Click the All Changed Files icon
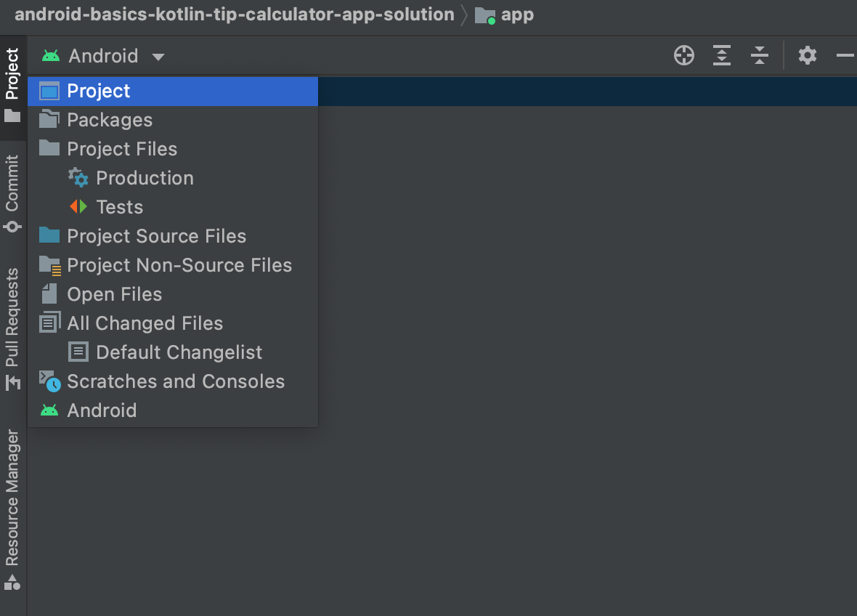857x616 pixels. (x=49, y=323)
